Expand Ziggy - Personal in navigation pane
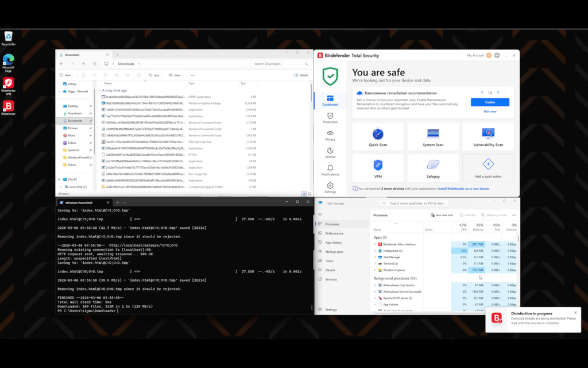The image size is (588, 368). [x=59, y=91]
